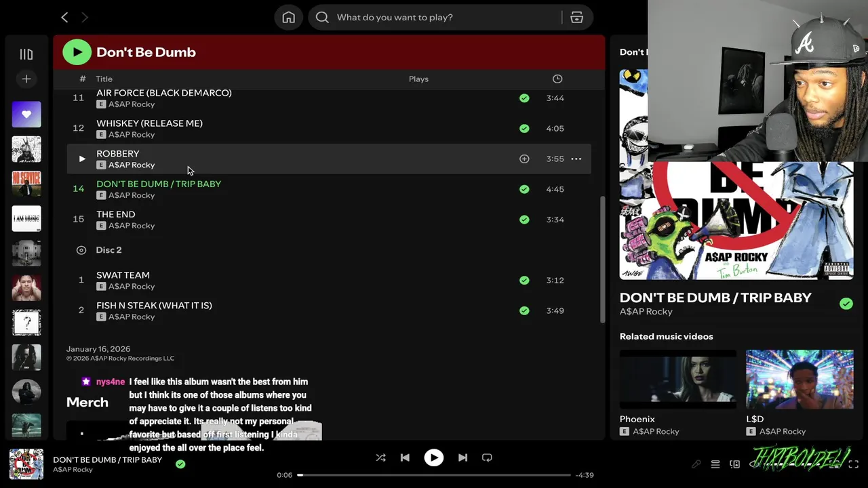Click the Disc 2 disc icon
868x488 pixels.
(x=81, y=250)
